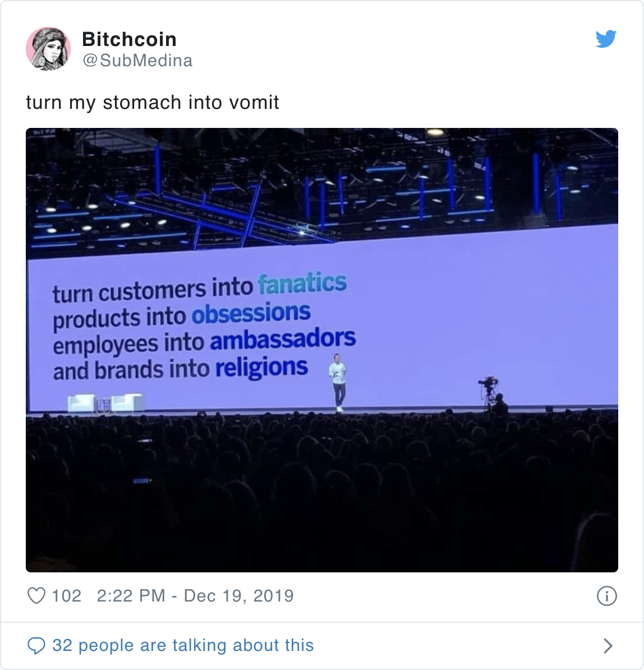
Task: Click the Twitter bird logo
Action: (606, 39)
